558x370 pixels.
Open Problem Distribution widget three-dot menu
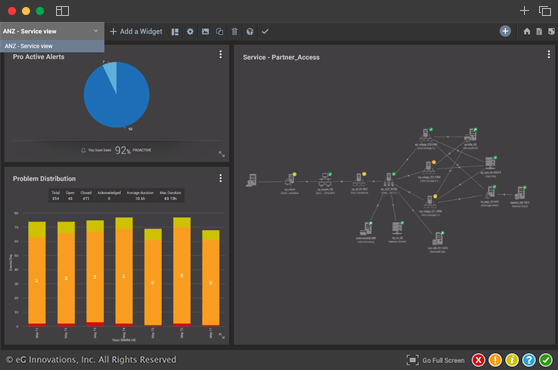point(221,178)
